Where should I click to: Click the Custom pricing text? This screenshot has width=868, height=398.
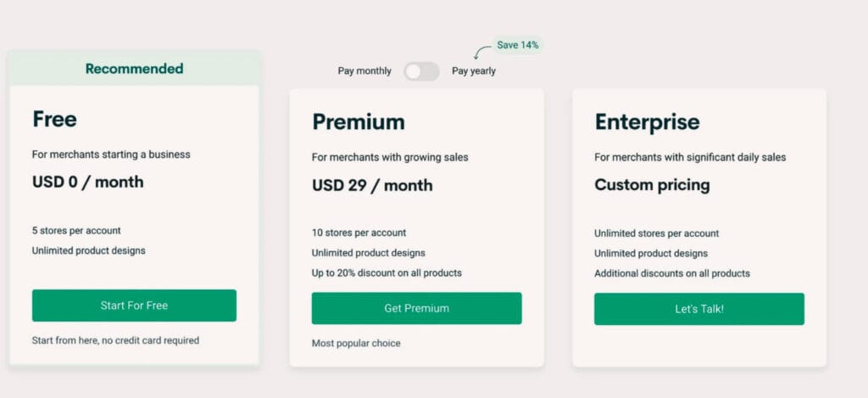[652, 185]
